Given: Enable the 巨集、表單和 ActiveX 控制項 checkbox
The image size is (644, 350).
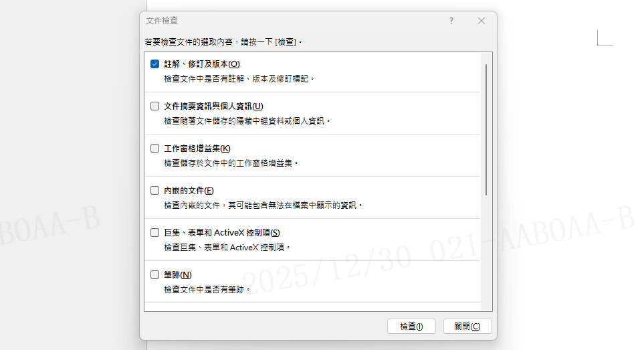Looking at the screenshot, I should (155, 233).
